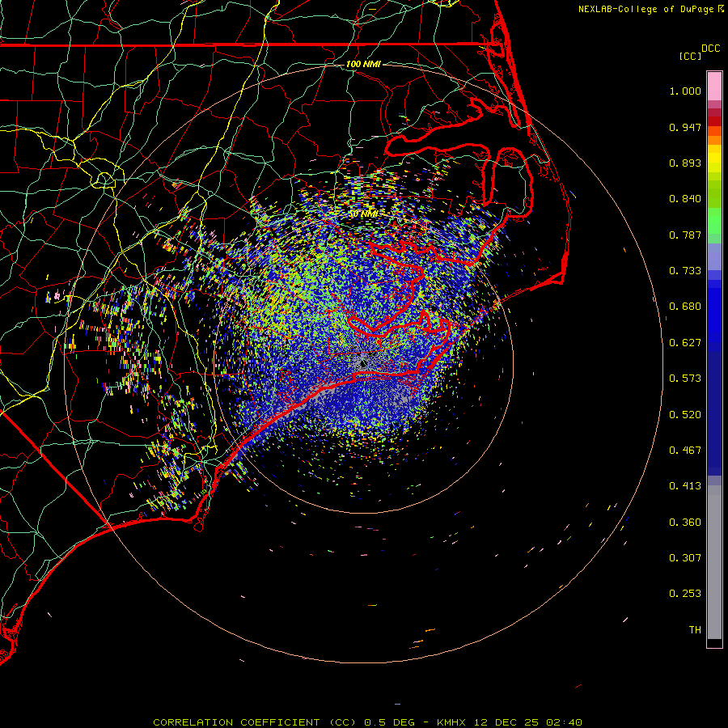The image size is (728, 728).
Task: Click the '100 NMI' range ring label
Action: [x=363, y=64]
